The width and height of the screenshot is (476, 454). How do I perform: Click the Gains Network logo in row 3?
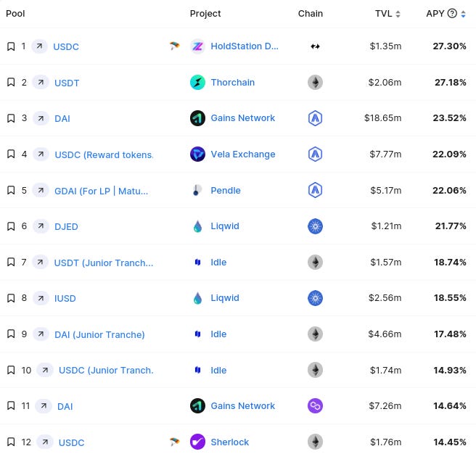197,118
